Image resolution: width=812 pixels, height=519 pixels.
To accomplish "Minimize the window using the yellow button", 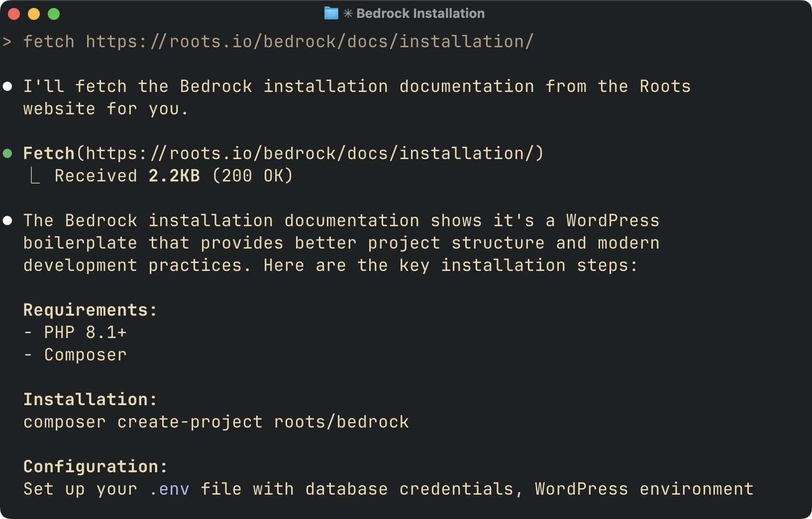I will click(34, 14).
